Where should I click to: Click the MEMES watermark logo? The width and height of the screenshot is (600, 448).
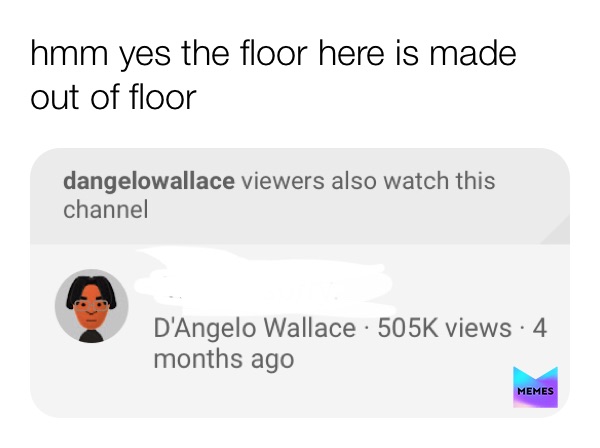[535, 387]
